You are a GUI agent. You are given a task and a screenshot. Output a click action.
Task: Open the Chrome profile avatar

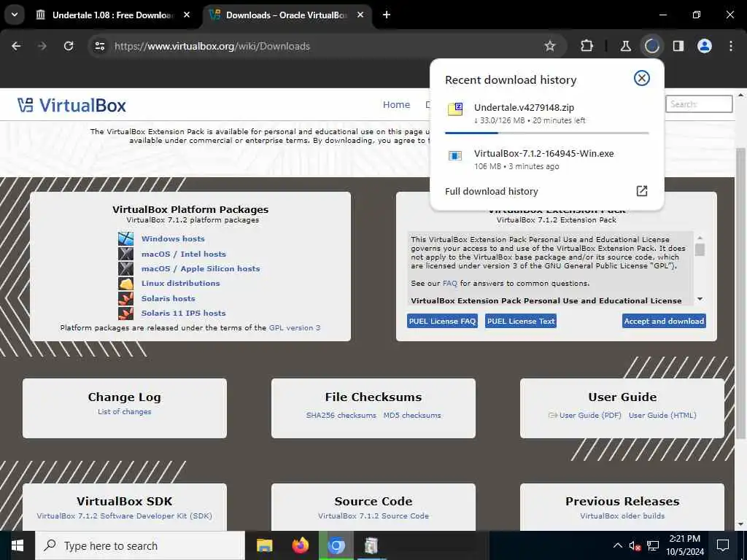(704, 46)
